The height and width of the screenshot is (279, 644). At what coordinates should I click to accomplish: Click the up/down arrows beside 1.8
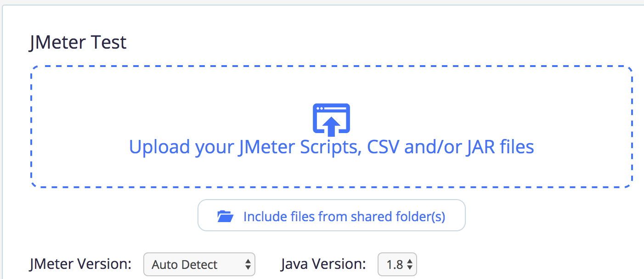[410, 264]
